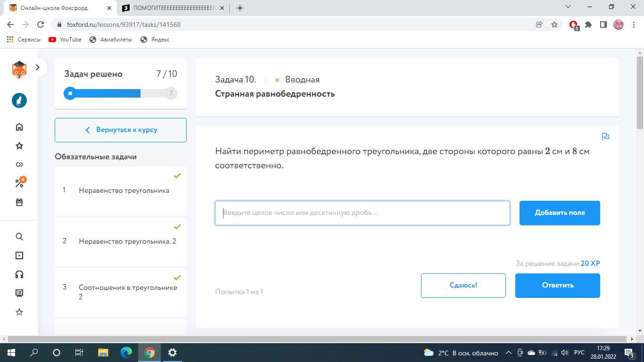The height and width of the screenshot is (362, 644).
Task: Open 'Сервисы' apps bookmark
Action: point(24,40)
